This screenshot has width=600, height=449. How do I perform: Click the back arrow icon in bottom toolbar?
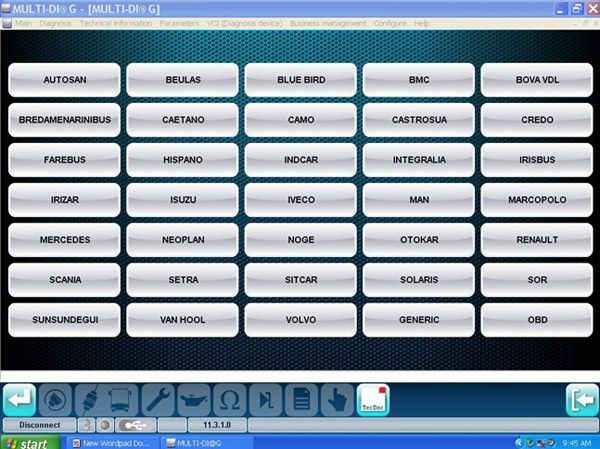tap(20, 398)
